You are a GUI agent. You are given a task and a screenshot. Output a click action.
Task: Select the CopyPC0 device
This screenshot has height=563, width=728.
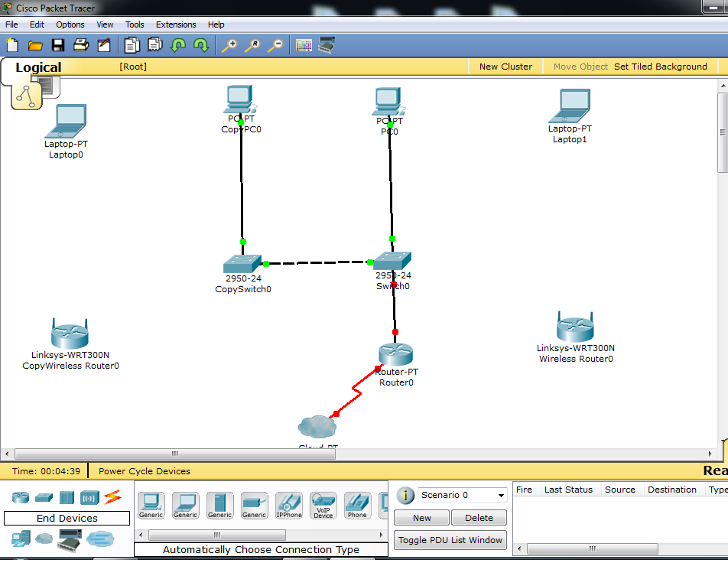coord(241,99)
